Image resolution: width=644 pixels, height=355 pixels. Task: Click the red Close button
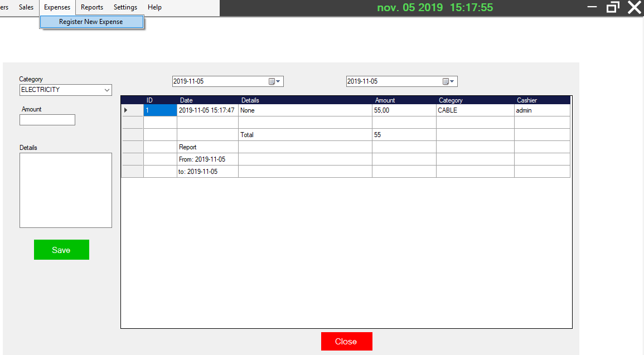(x=346, y=341)
